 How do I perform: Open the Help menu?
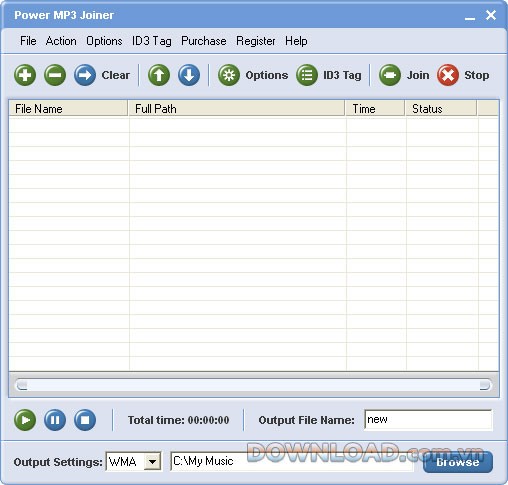click(296, 41)
